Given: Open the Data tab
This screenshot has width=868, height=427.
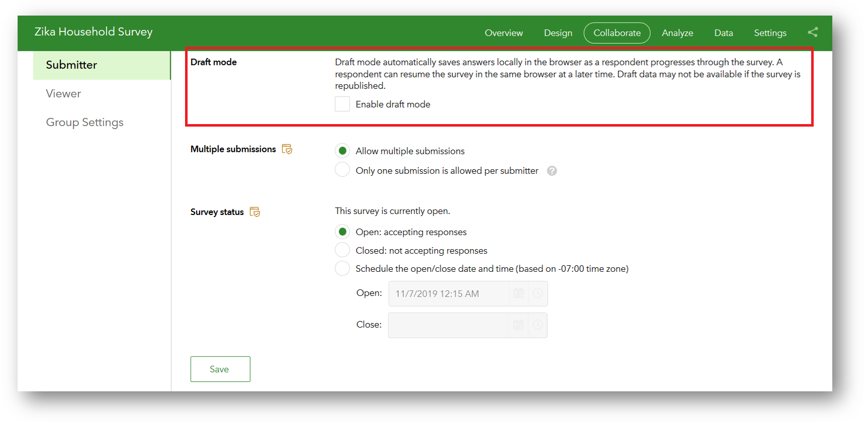Looking at the screenshot, I should click(x=723, y=33).
